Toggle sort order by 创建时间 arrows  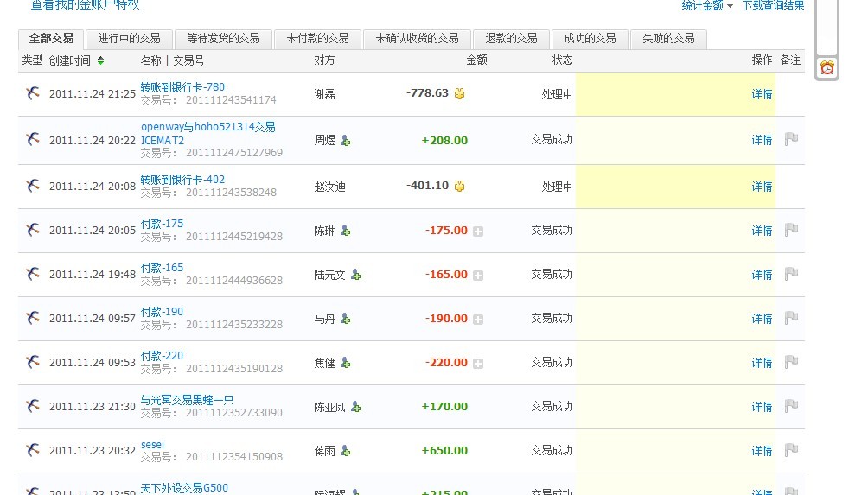100,60
